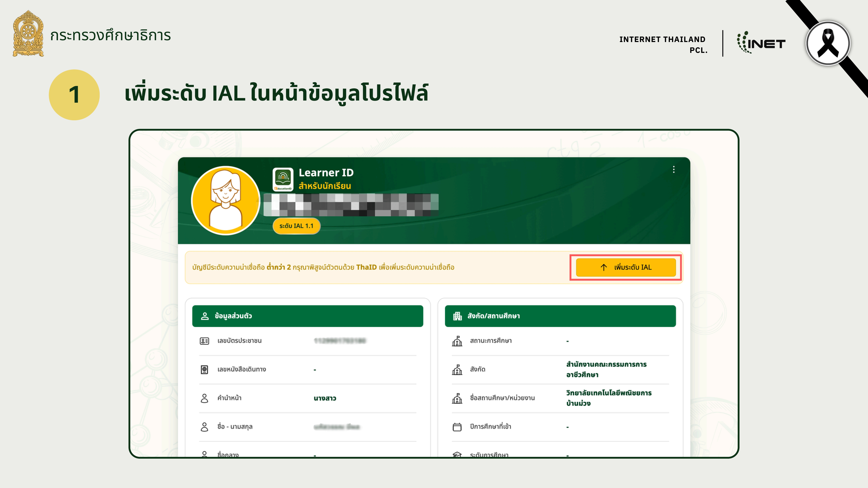Image resolution: width=868 pixels, height=488 pixels.
Task: Click the person icon in ข้อมูลส่วนตัว header
Action: point(205,316)
